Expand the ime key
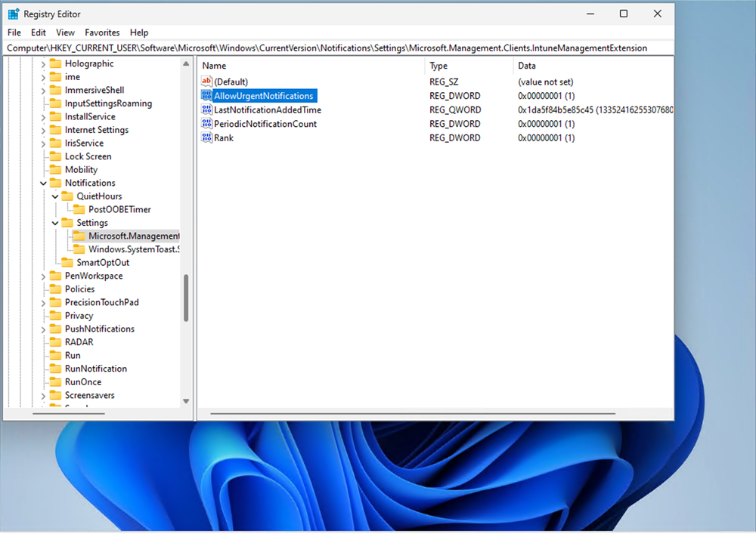The image size is (756, 534). (x=43, y=77)
